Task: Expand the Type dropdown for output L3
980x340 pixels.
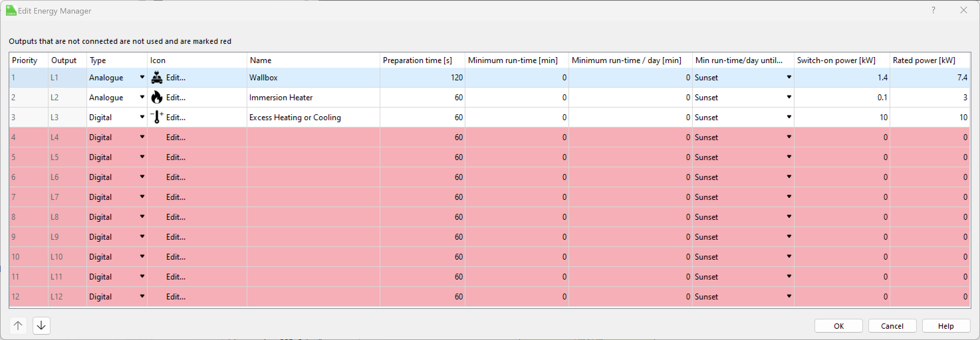Action: coord(142,118)
